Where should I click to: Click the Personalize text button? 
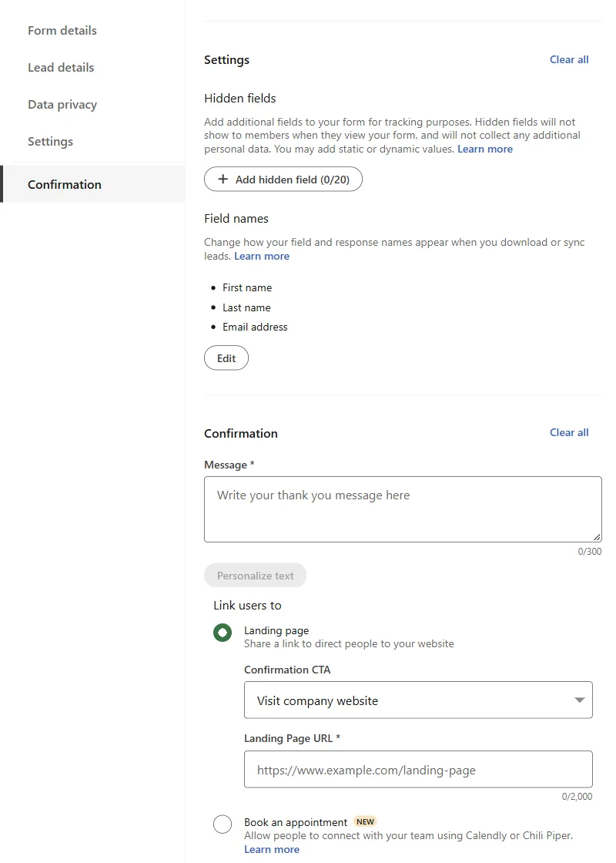click(x=255, y=576)
